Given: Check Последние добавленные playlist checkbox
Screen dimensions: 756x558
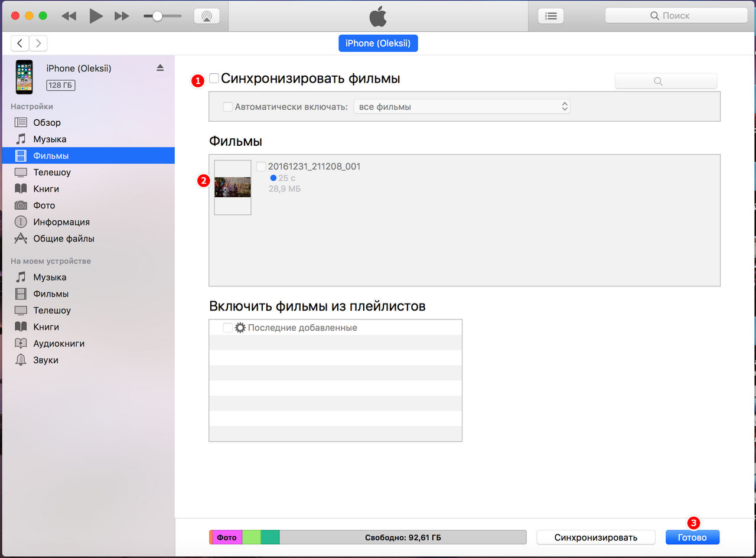Looking at the screenshot, I should point(227,328).
